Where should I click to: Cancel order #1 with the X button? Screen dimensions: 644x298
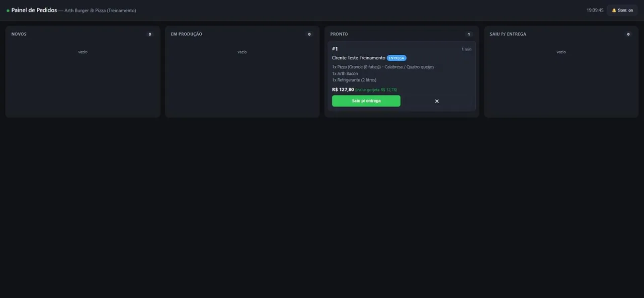click(x=437, y=101)
